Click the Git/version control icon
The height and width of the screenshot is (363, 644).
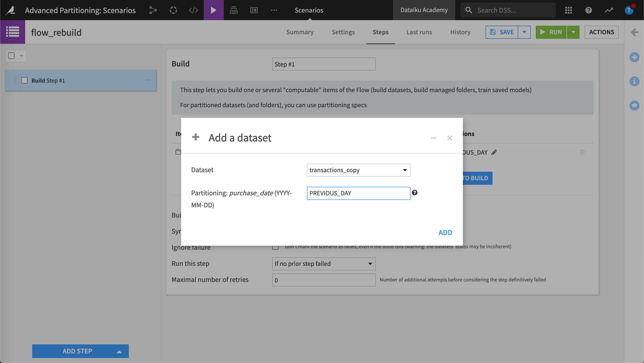tap(153, 10)
